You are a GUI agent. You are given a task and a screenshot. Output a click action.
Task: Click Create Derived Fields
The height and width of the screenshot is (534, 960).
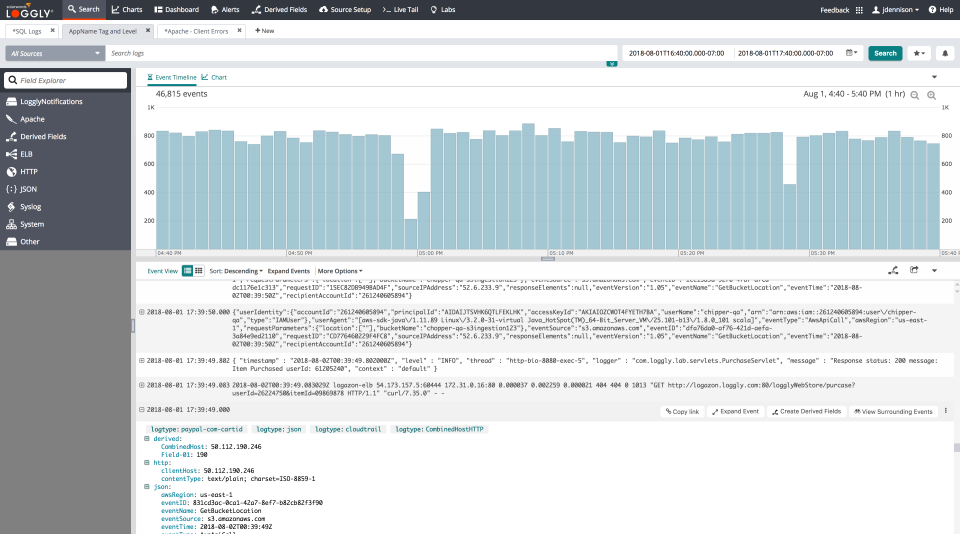click(806, 412)
